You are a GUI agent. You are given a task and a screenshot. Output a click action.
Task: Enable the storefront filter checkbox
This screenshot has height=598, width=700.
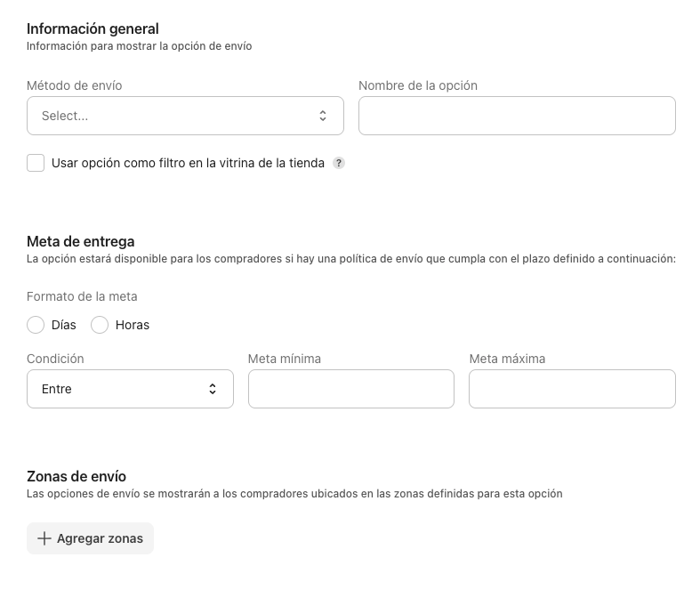[x=36, y=163]
